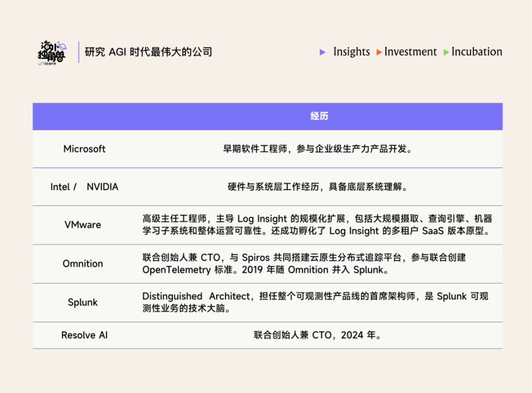Click the VMware description starting 高级主任工程师
This screenshot has width=532, height=393.
pyautogui.click(x=317, y=224)
